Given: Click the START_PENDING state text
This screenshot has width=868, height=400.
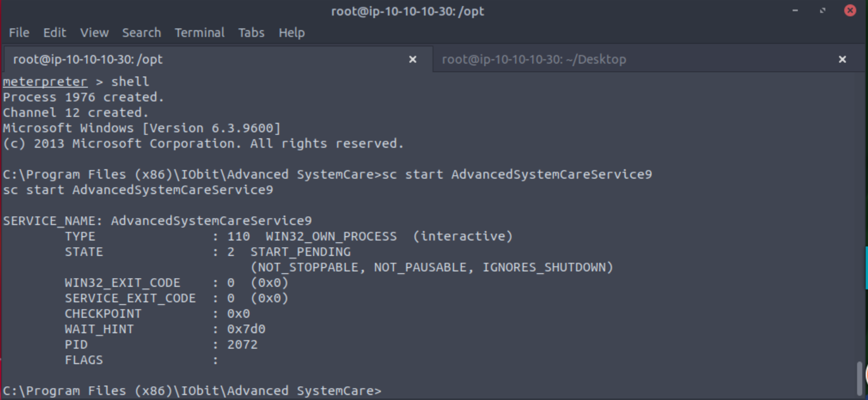Looking at the screenshot, I should pos(300,252).
